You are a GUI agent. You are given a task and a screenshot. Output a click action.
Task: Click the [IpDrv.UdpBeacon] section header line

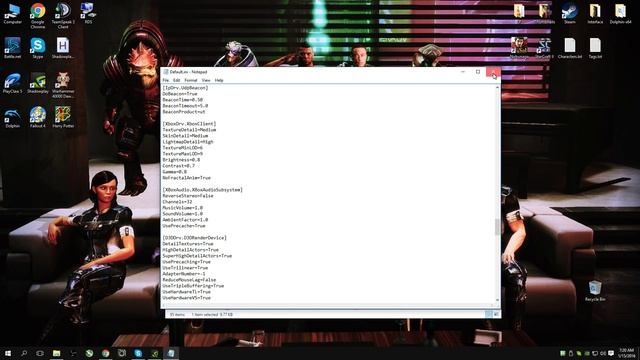(185, 88)
